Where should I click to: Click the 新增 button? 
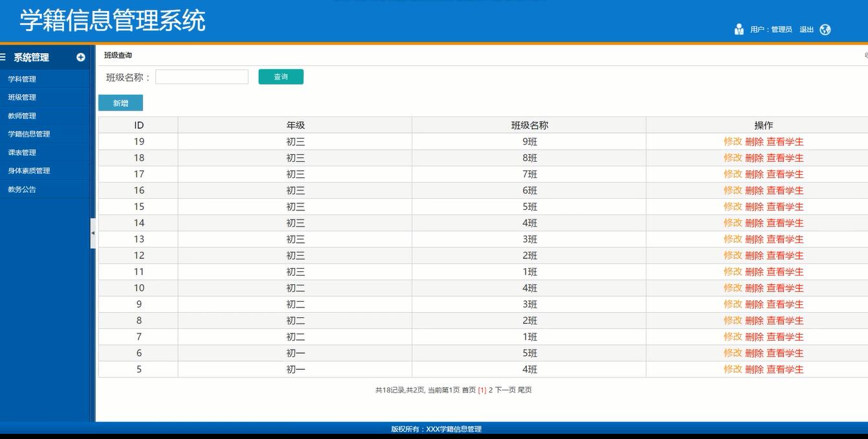pos(120,103)
